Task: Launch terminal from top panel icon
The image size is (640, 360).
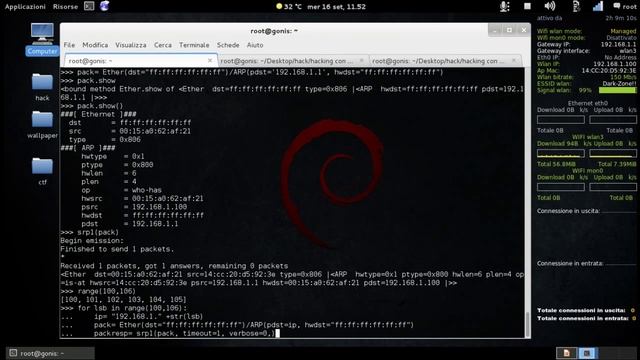Action: (x=89, y=6)
